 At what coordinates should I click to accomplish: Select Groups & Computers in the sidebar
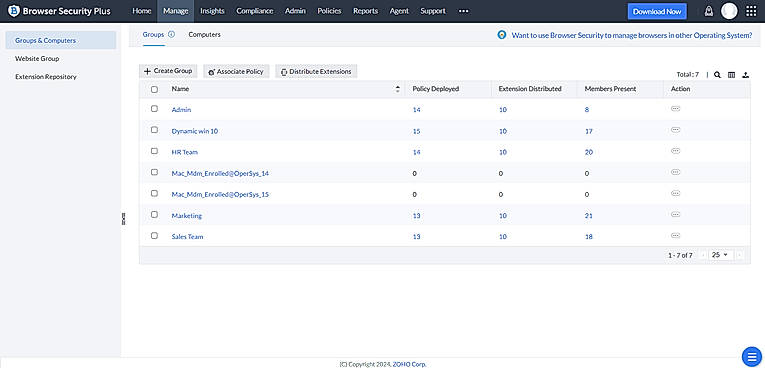pos(60,41)
